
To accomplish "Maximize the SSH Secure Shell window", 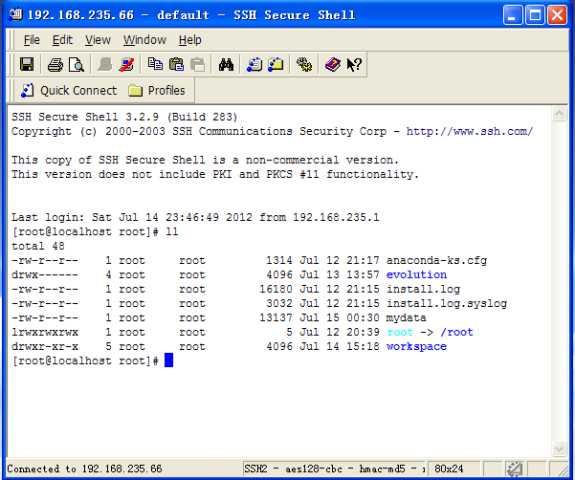I will 535,15.
